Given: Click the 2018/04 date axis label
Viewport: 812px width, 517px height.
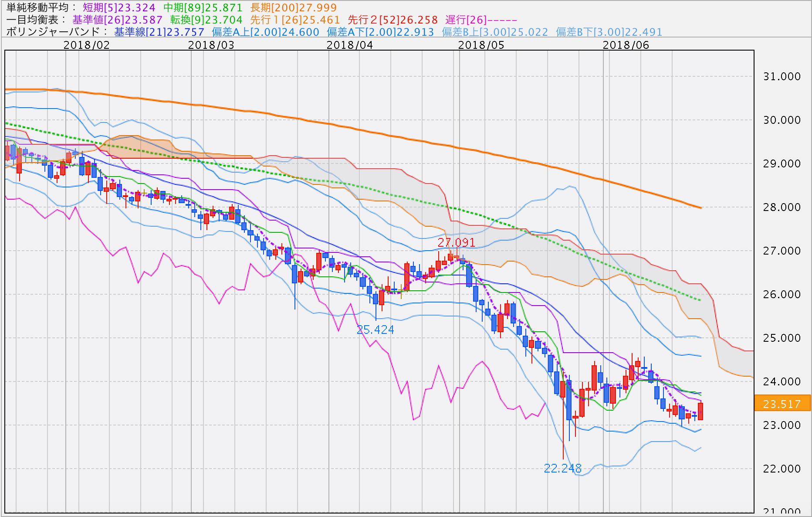Looking at the screenshot, I should [350, 45].
